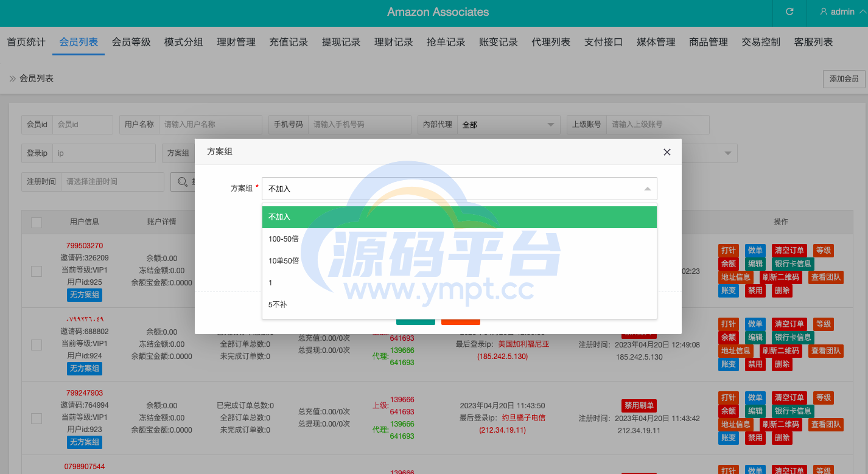Click 无方案组 tag for user id 925

85,295
